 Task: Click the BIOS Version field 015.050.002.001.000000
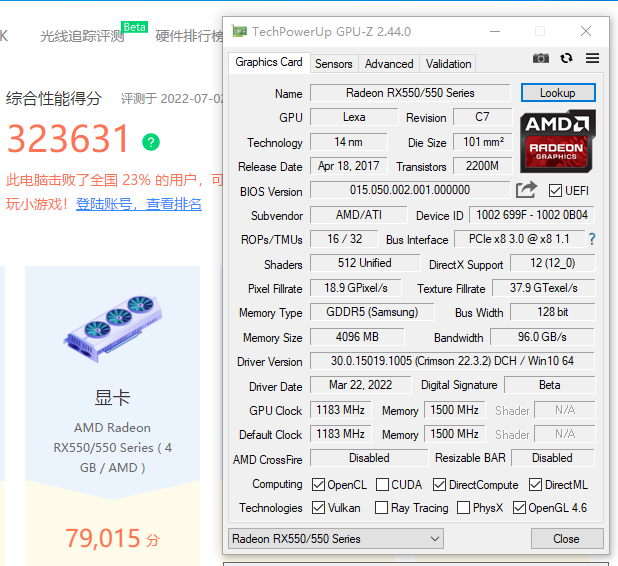[x=410, y=190]
